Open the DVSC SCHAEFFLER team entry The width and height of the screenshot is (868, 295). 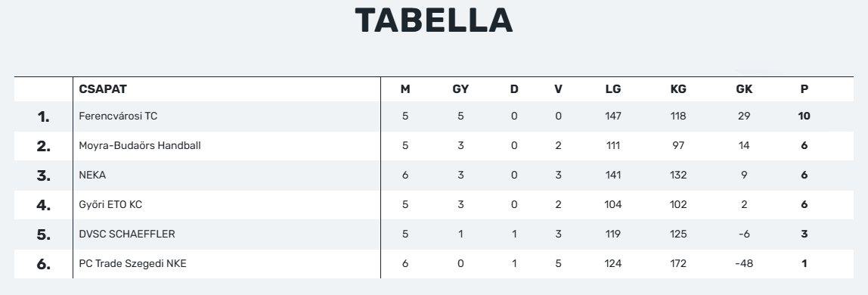[127, 234]
